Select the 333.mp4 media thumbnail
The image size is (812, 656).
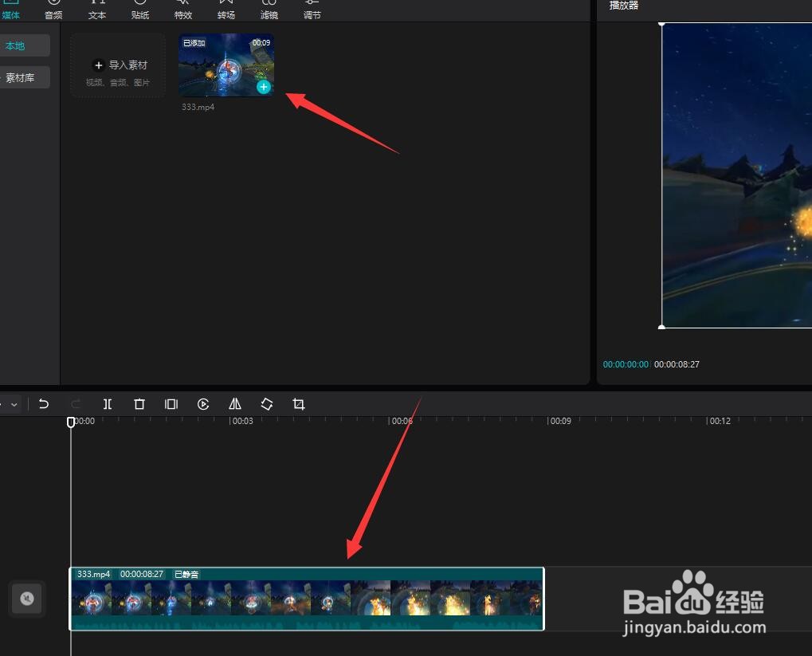226,65
